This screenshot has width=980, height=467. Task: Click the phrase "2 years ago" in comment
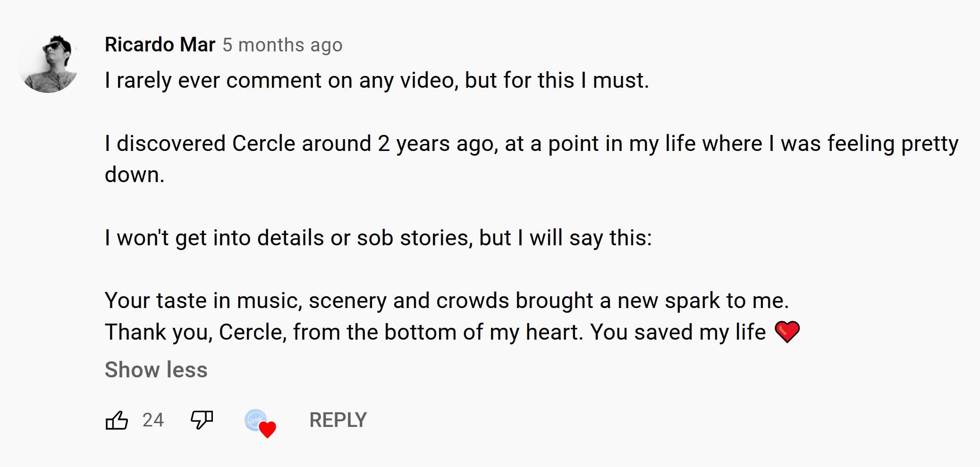pyautogui.click(x=438, y=143)
